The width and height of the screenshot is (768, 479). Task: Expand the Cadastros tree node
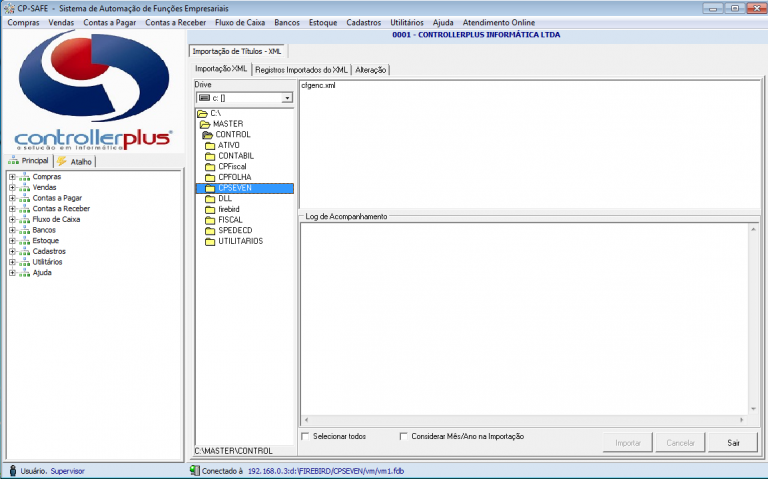click(x=12, y=251)
